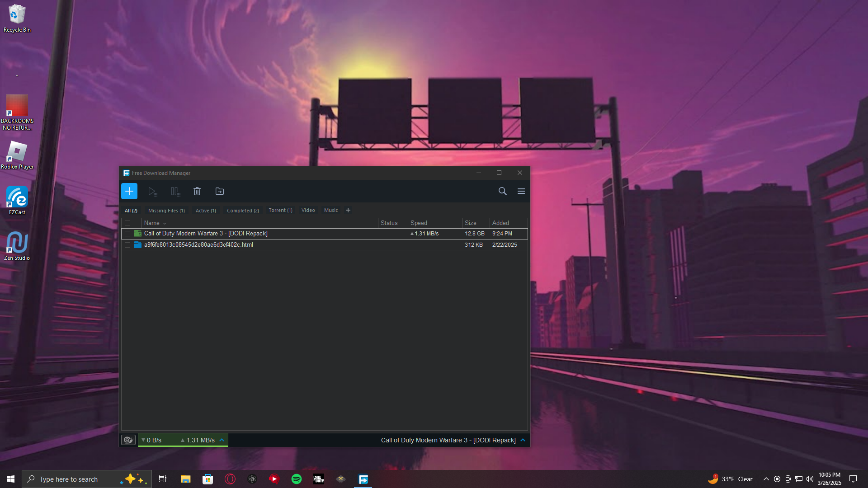Open the hamburger main menu
Image resolution: width=868 pixels, height=488 pixels.
click(521, 191)
